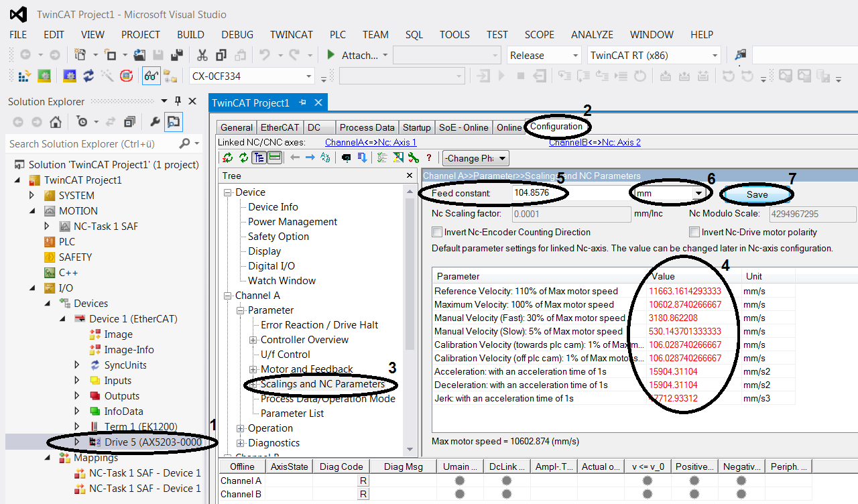Open the TWINCAT menu
Viewport: 858px width, 504px height.
click(292, 35)
